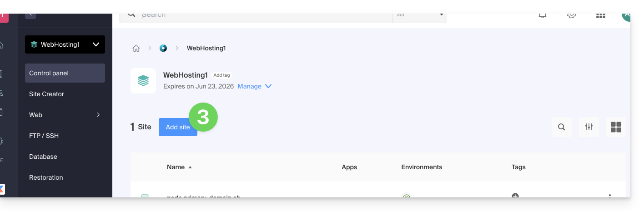Image resolution: width=644 pixels, height=211 pixels.
Task: Open the sites search magnifier icon
Action: 562,127
